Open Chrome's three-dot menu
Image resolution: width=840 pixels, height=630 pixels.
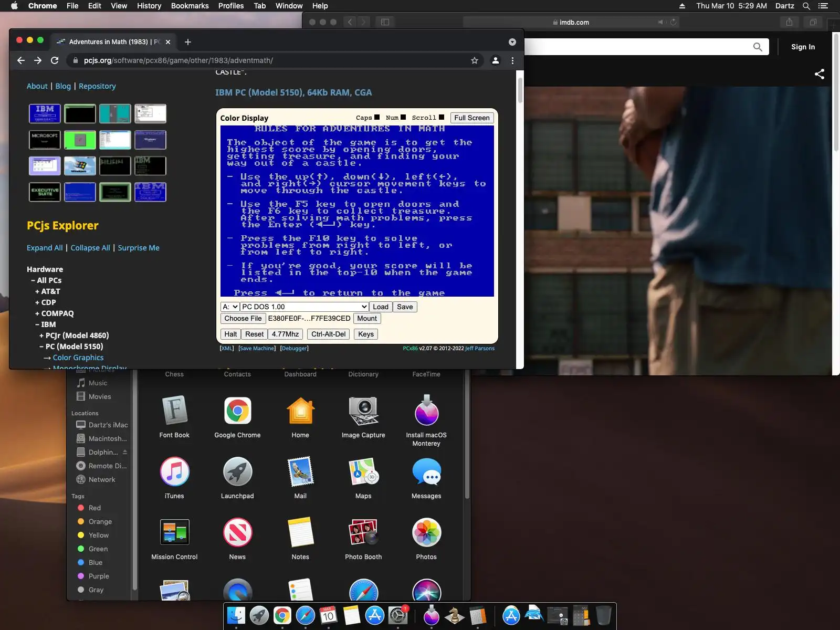tap(512, 60)
